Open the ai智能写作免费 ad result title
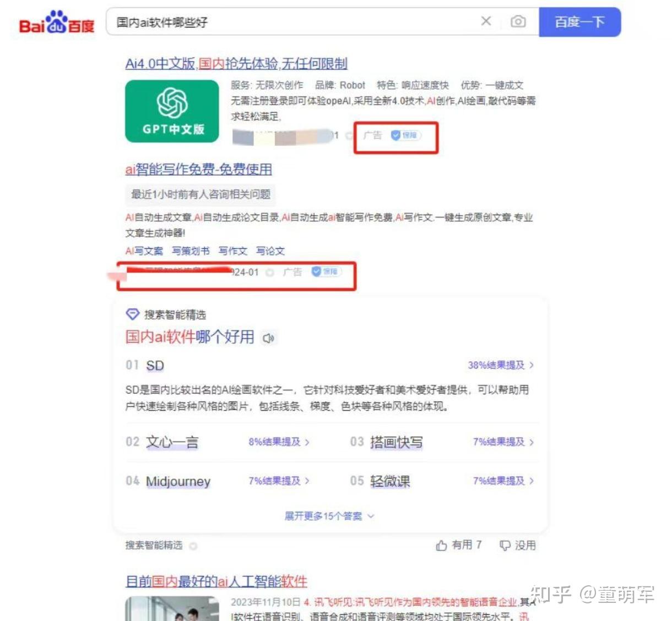Image resolution: width=672 pixels, height=621 pixels. point(198,170)
